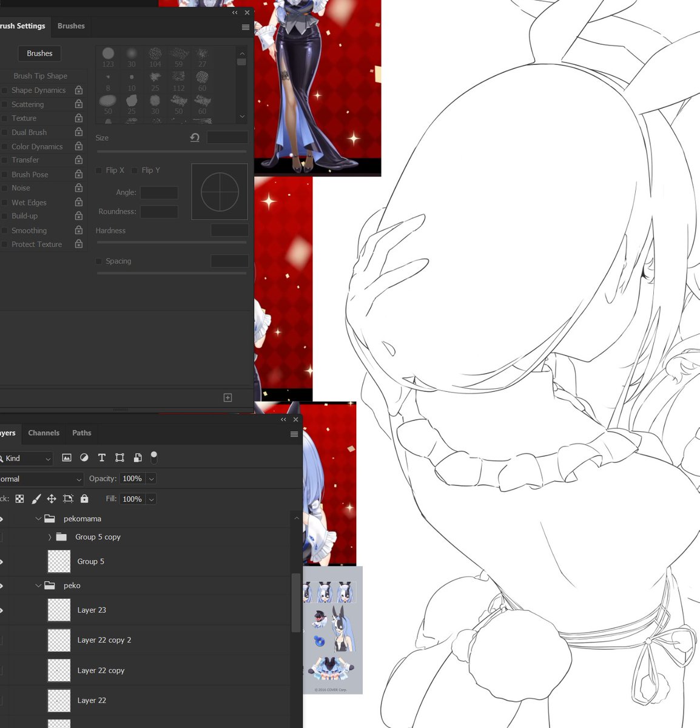
Task: Check the Flip Y checkbox
Action: (x=135, y=170)
